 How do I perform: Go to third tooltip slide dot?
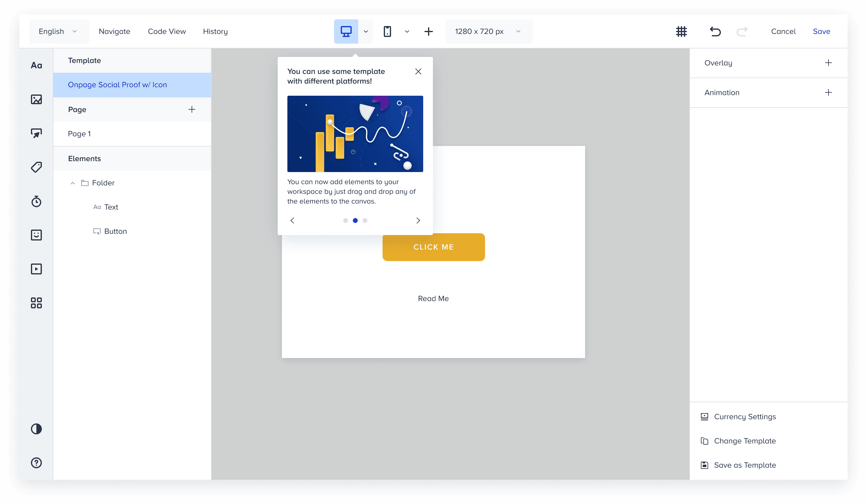365,220
